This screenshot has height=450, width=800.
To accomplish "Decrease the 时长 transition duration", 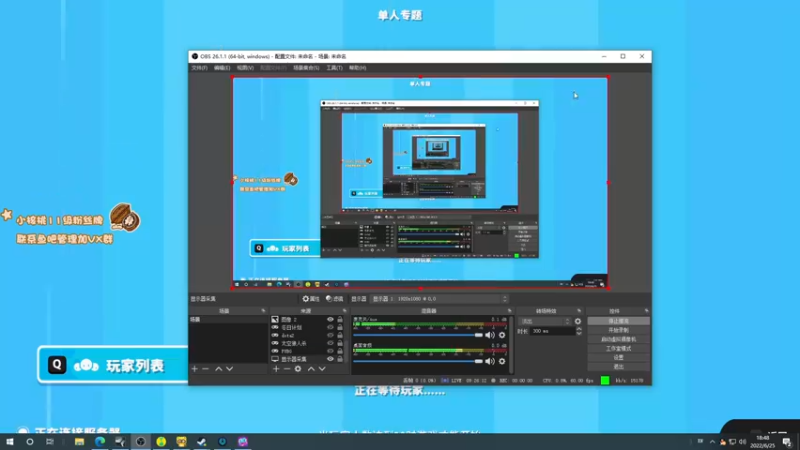I will click(579, 333).
